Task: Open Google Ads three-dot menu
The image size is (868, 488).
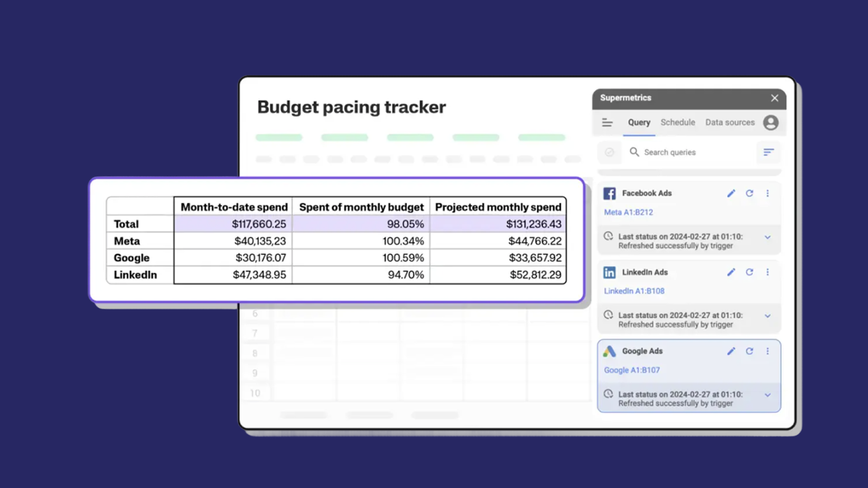Action: (x=767, y=351)
